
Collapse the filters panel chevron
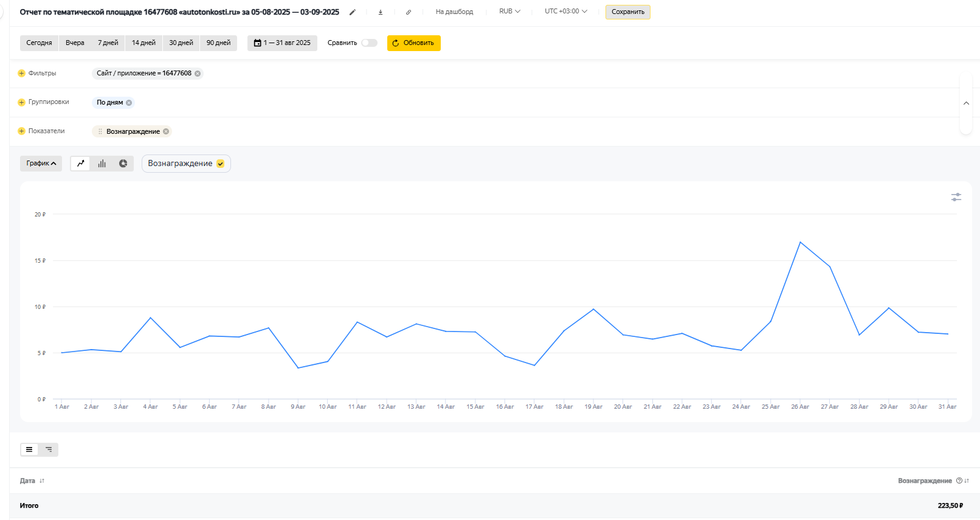(966, 103)
